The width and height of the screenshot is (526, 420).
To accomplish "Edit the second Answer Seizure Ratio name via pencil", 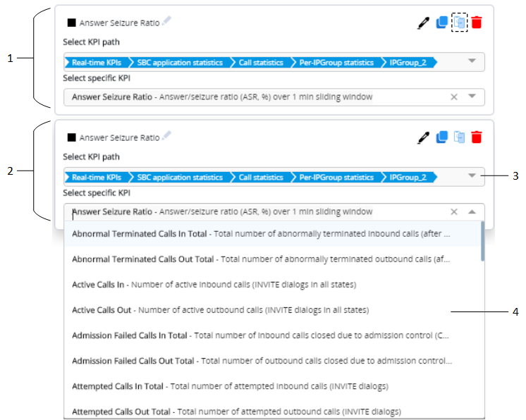I will (166, 136).
